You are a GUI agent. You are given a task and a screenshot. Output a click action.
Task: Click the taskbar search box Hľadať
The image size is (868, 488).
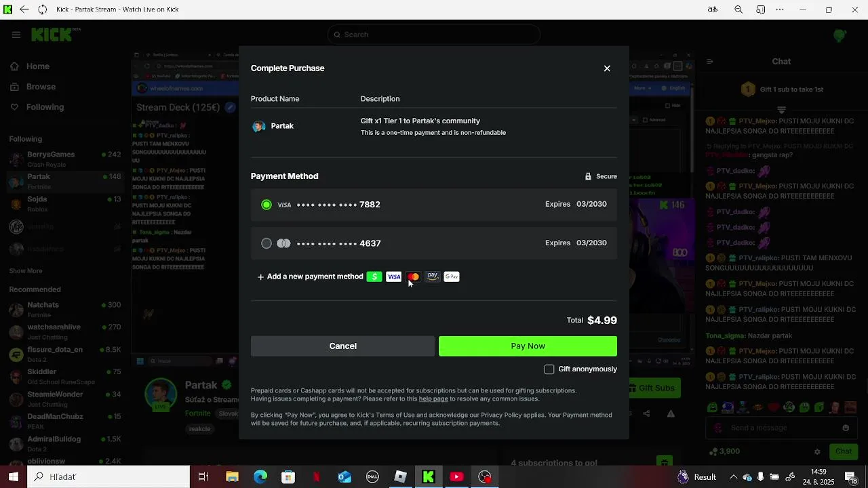coord(108,477)
